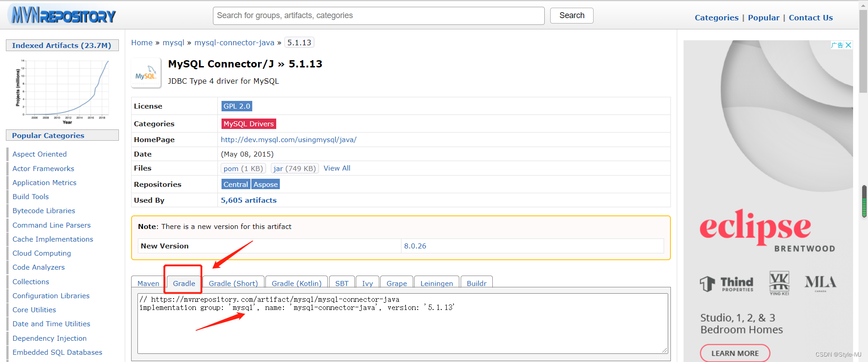Image resolution: width=868 pixels, height=362 pixels.
Task: Open Configuration Libraries category
Action: click(x=51, y=295)
